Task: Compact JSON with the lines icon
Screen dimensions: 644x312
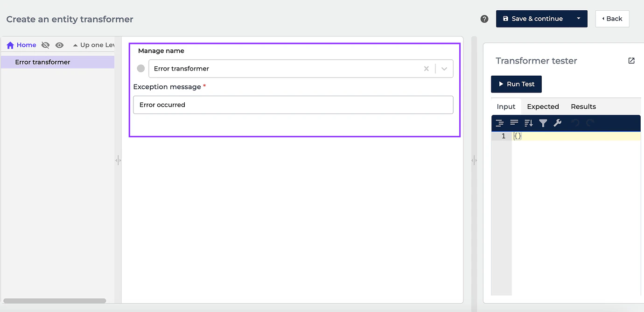Action: click(514, 123)
